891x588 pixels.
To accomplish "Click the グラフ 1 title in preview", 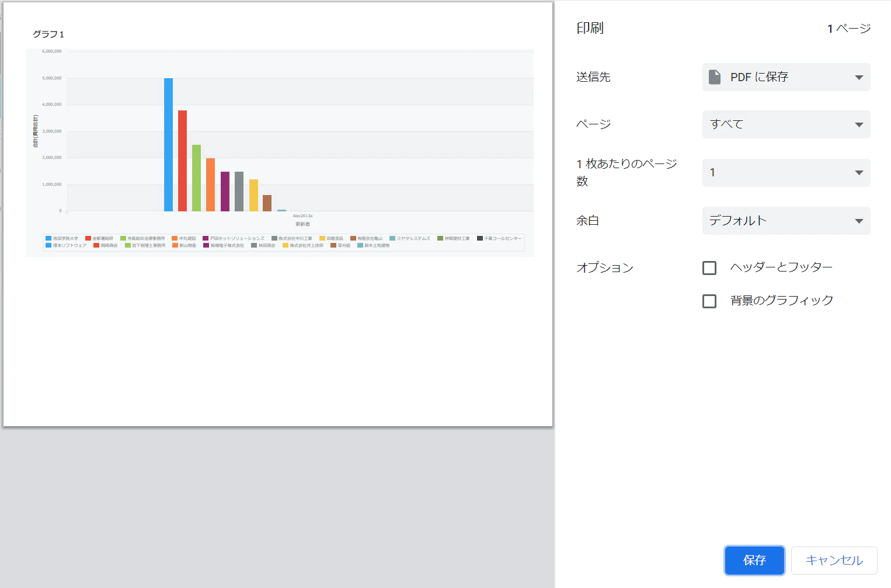I will pyautogui.click(x=48, y=34).
